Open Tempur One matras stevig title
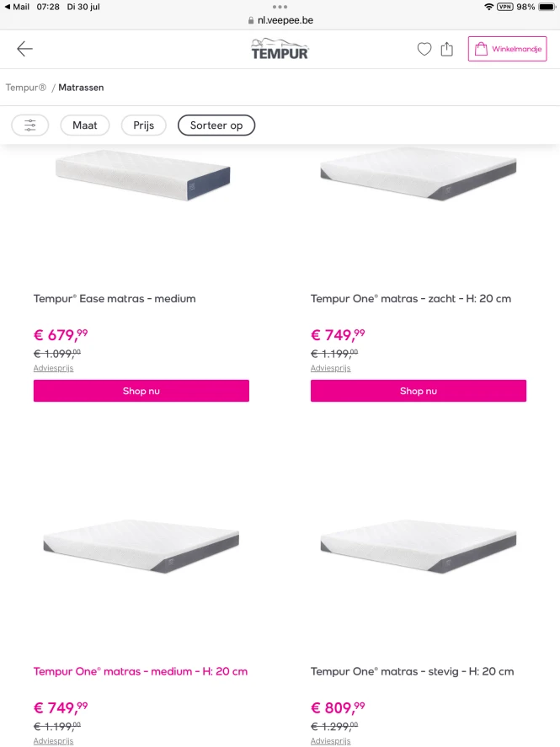This screenshot has width=560, height=747. click(x=413, y=671)
